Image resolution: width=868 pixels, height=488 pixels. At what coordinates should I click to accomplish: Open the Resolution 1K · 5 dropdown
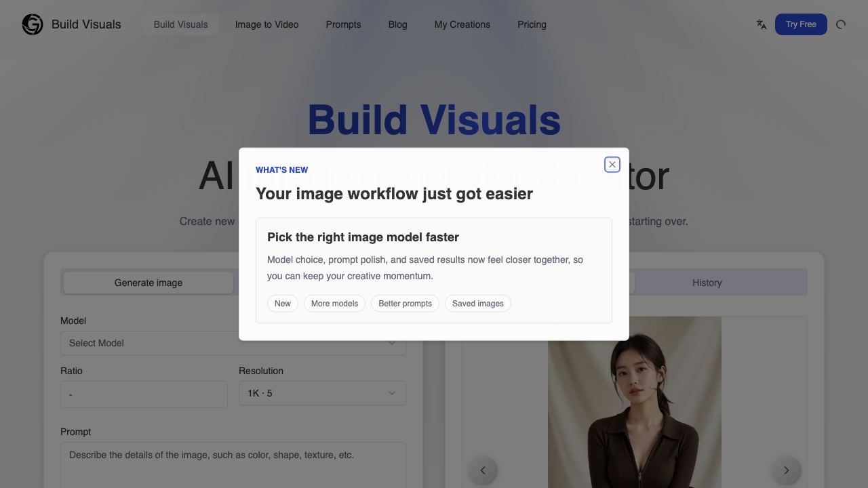[322, 393]
